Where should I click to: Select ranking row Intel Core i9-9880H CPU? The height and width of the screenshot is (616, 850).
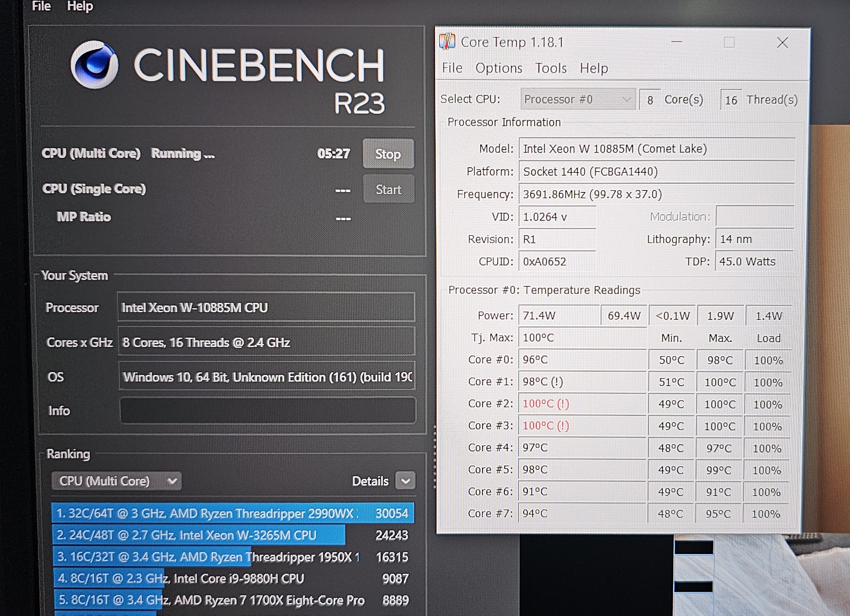coord(233,578)
